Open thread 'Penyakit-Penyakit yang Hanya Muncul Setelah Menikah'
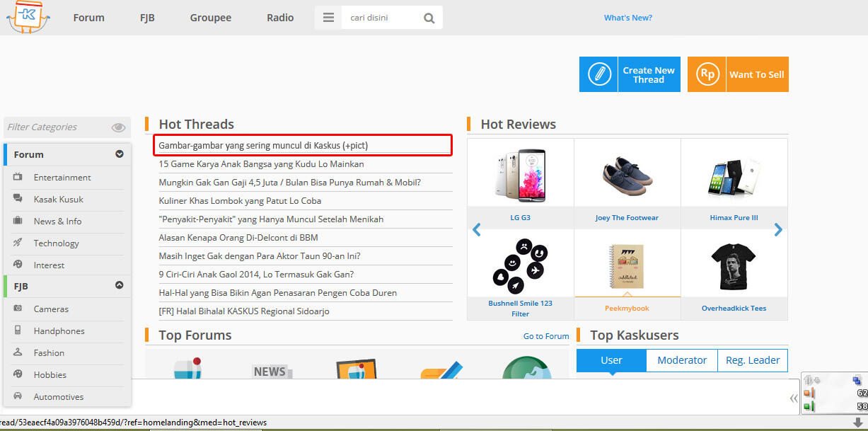The width and height of the screenshot is (868, 431). (x=272, y=219)
